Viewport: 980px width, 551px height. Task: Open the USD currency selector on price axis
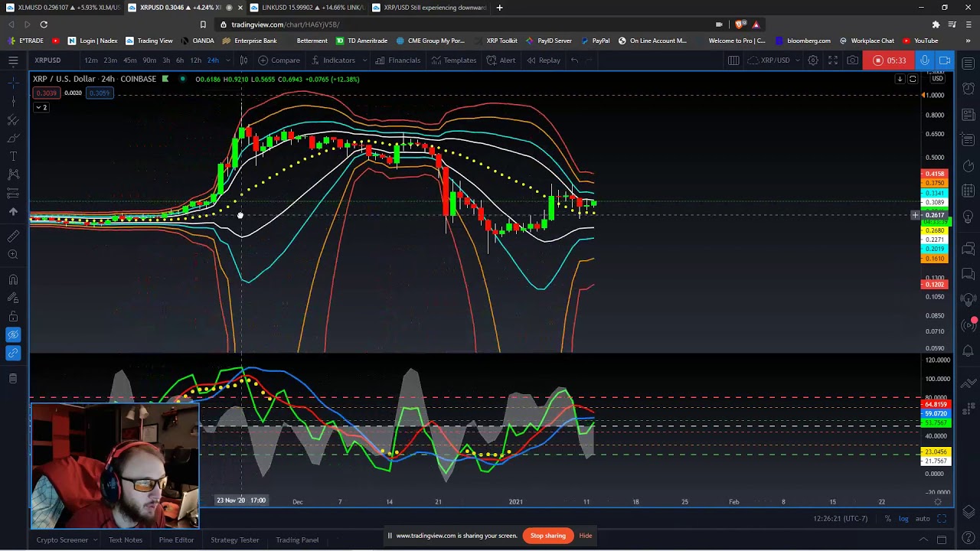(937, 79)
